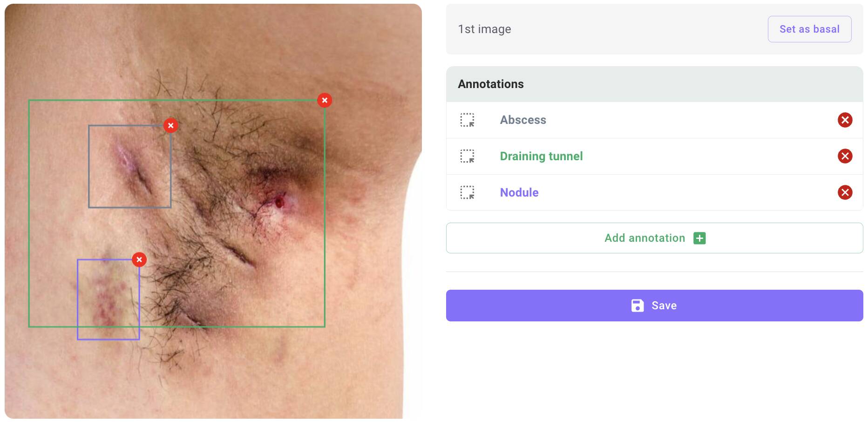Delete the Draining tunnel annotation from the list
The width and height of the screenshot is (868, 422).
point(845,156)
